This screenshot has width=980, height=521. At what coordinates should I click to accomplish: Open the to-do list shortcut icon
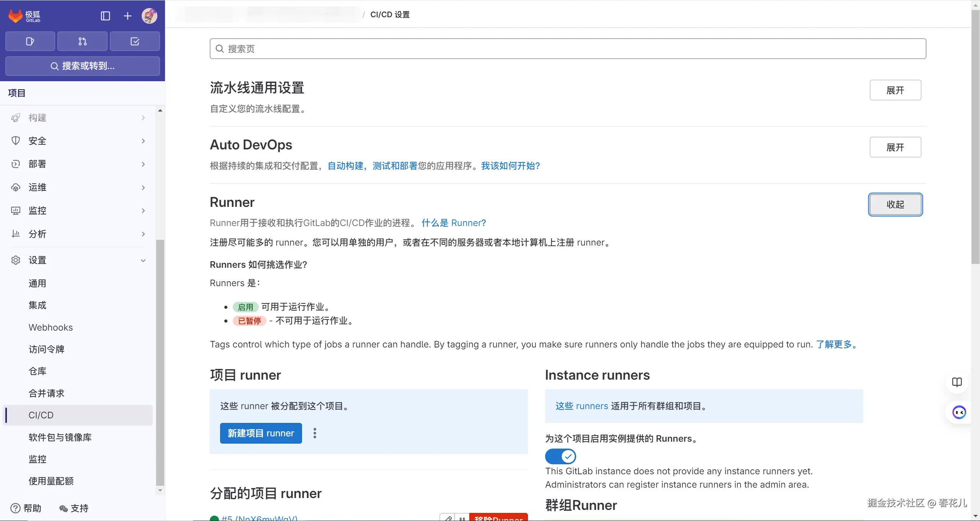point(135,41)
